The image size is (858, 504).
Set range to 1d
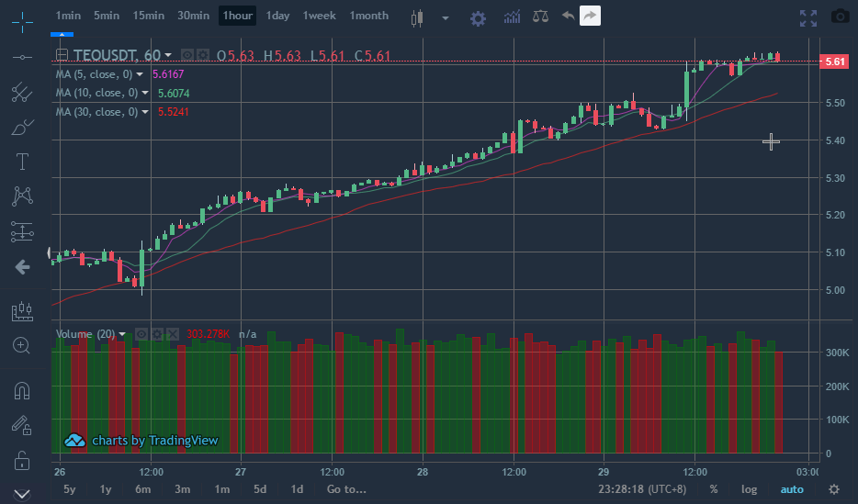tap(297, 489)
